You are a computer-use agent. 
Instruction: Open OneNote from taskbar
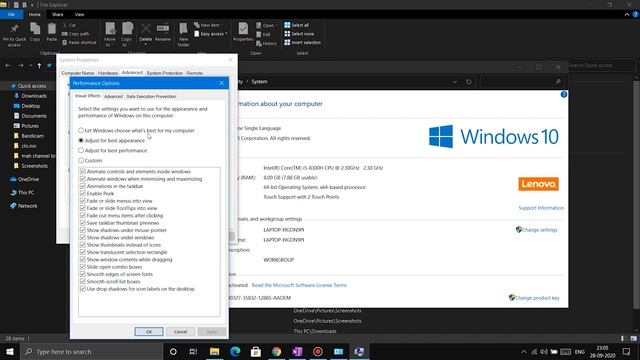coord(297,351)
